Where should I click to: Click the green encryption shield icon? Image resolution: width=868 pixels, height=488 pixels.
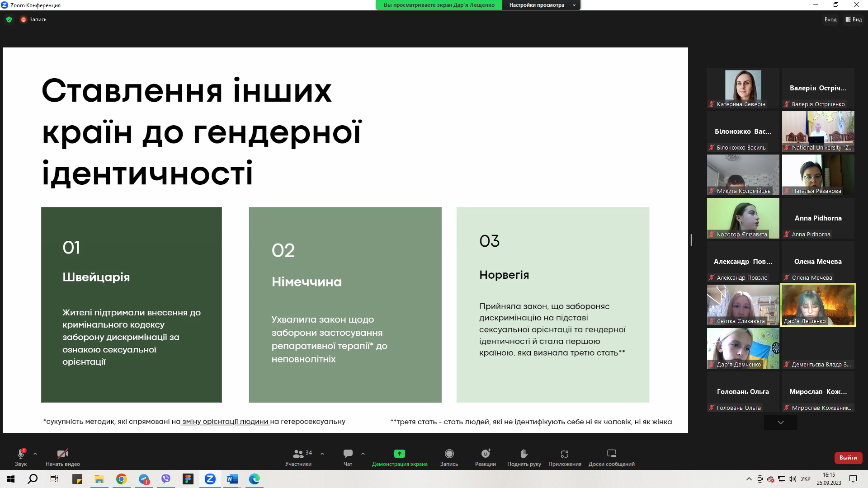tap(9, 19)
